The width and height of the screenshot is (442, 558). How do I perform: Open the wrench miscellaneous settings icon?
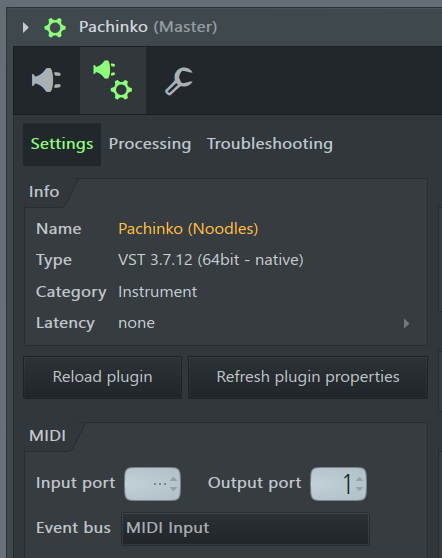click(179, 81)
